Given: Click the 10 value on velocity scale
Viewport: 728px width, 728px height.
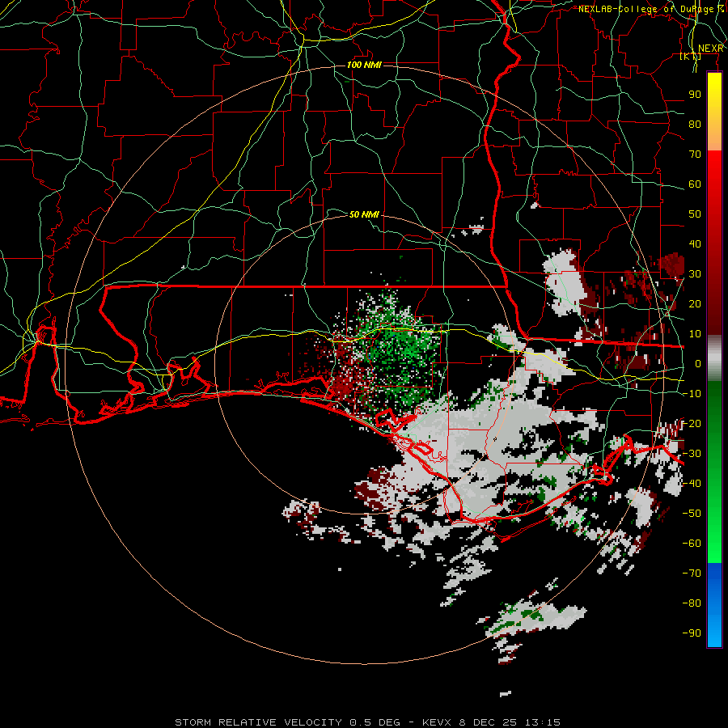Looking at the screenshot, I should pyautogui.click(x=695, y=334).
